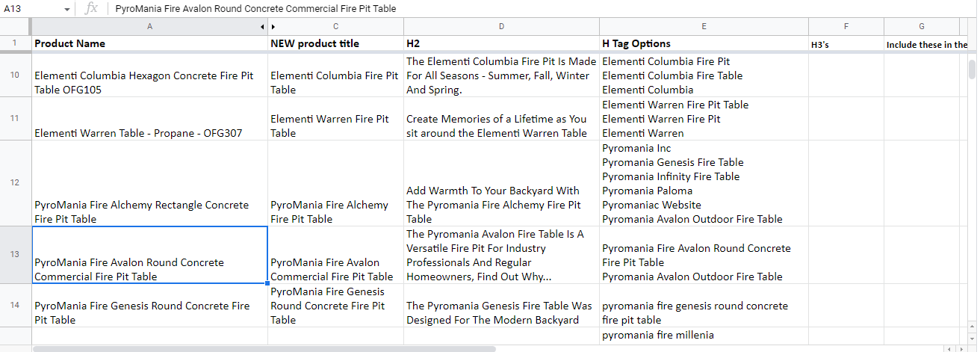
Task: Click left hidden-column arrow on column A header
Action: click(262, 26)
